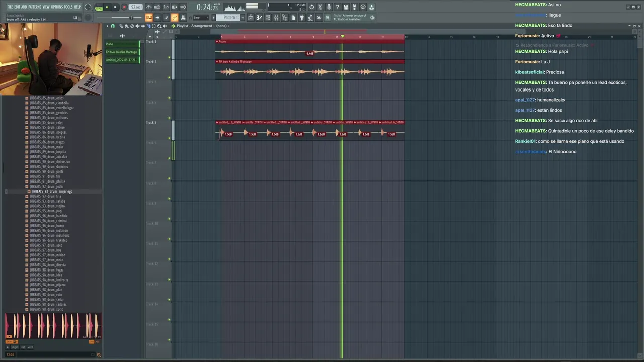Click the microphone one-click recording icon

pyautogui.click(x=329, y=7)
